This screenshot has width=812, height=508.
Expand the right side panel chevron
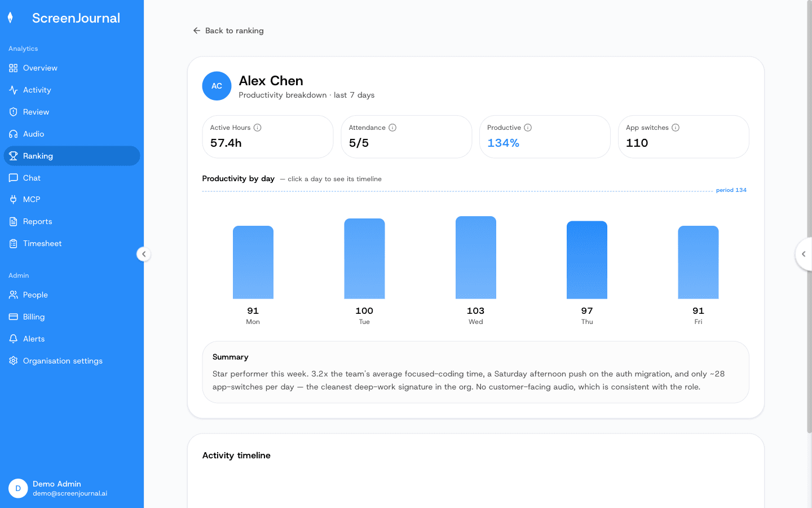[804, 254]
